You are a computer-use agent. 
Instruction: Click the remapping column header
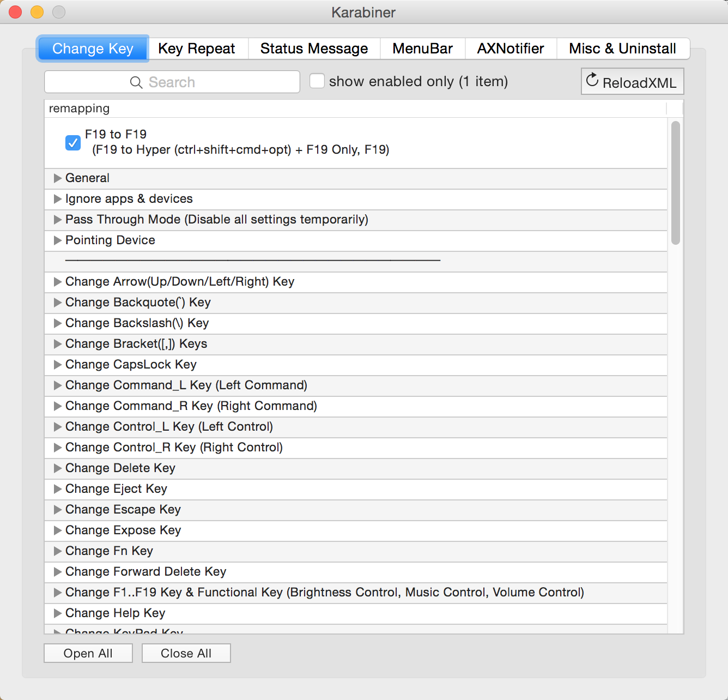click(x=355, y=108)
